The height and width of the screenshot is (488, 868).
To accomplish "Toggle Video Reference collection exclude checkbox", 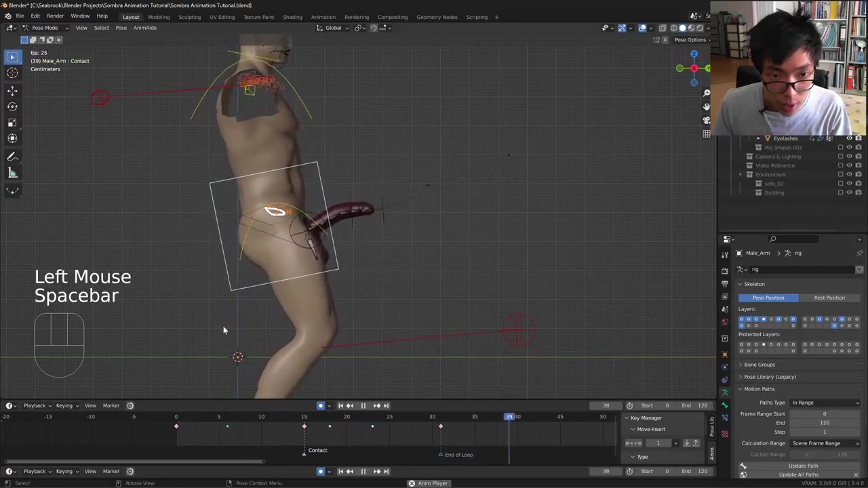I will click(840, 165).
